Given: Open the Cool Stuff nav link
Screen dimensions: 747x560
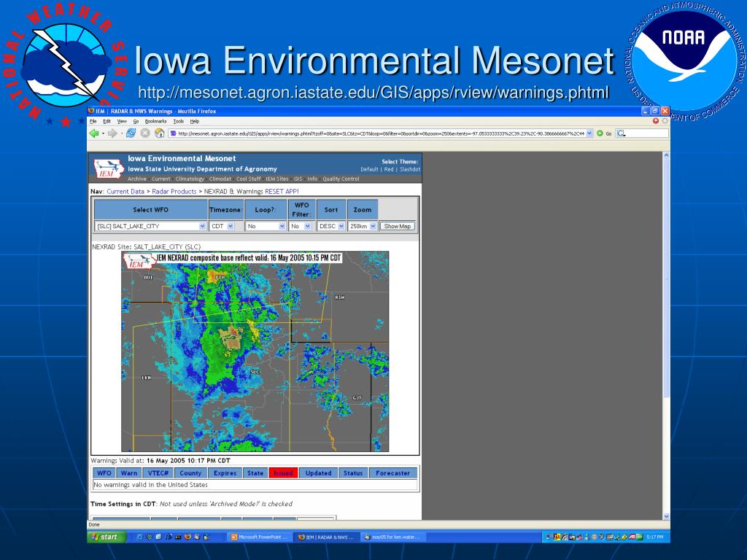Looking at the screenshot, I should click(248, 179).
